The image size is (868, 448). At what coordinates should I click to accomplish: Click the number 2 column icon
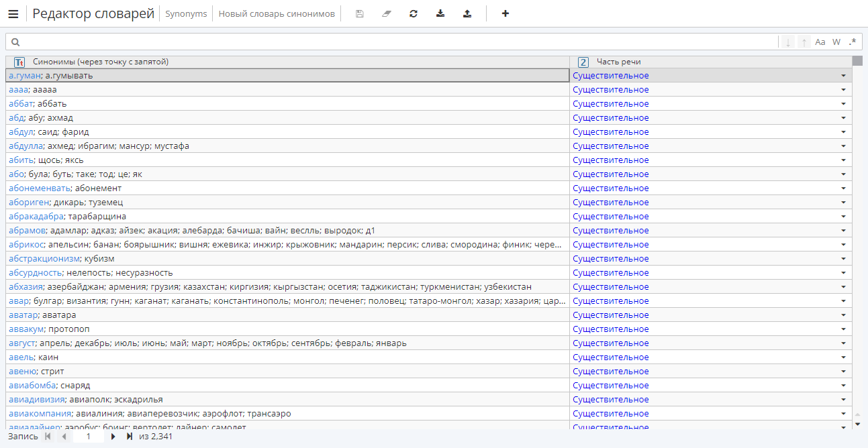(583, 62)
